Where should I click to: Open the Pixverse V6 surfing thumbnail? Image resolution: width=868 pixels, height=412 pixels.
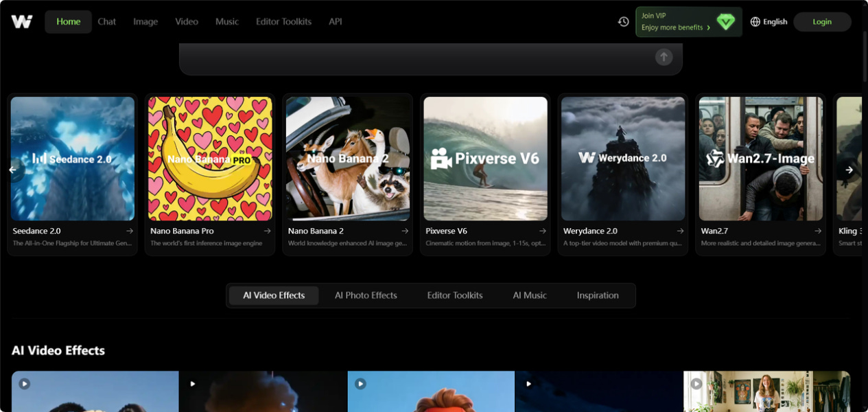pos(486,159)
